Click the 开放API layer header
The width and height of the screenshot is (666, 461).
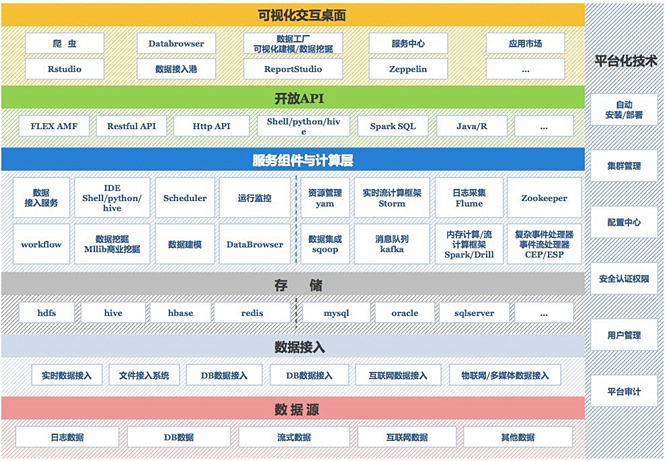coord(293,97)
